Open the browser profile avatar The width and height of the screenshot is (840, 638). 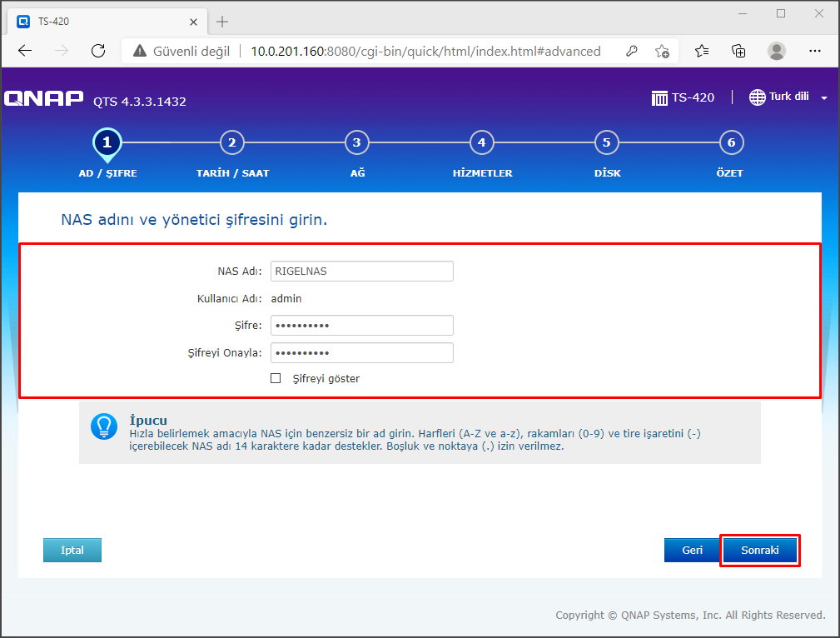click(776, 51)
